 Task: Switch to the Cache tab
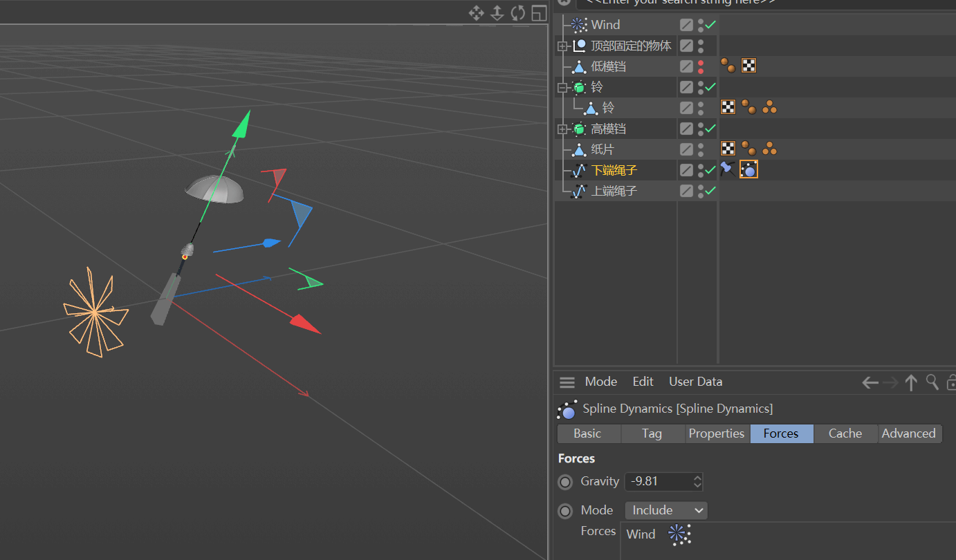(x=845, y=433)
